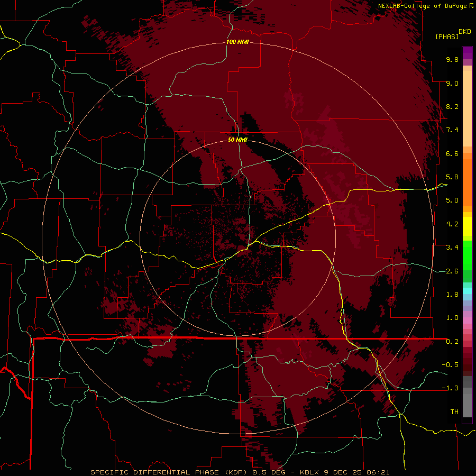Click the TH threshold legend label
Screen dimensions: 476x476
pyautogui.click(x=454, y=412)
